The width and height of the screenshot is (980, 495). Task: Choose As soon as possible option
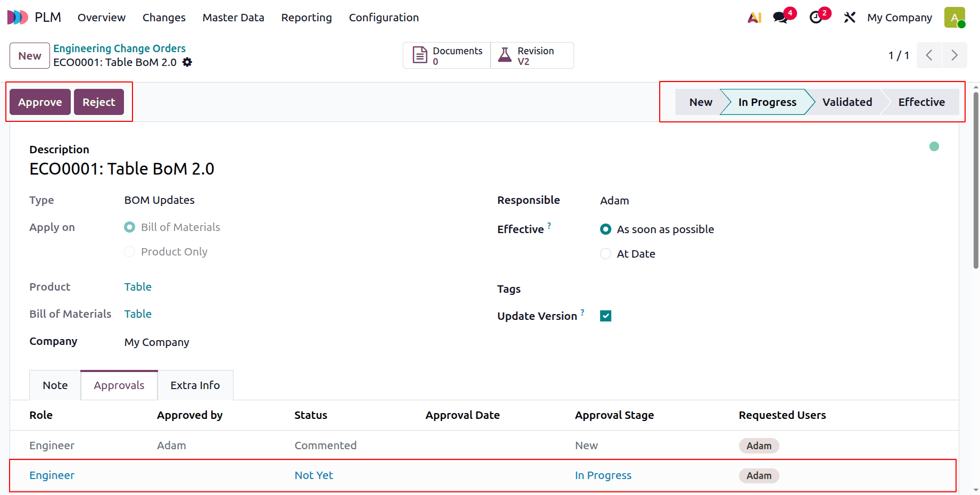click(x=605, y=229)
